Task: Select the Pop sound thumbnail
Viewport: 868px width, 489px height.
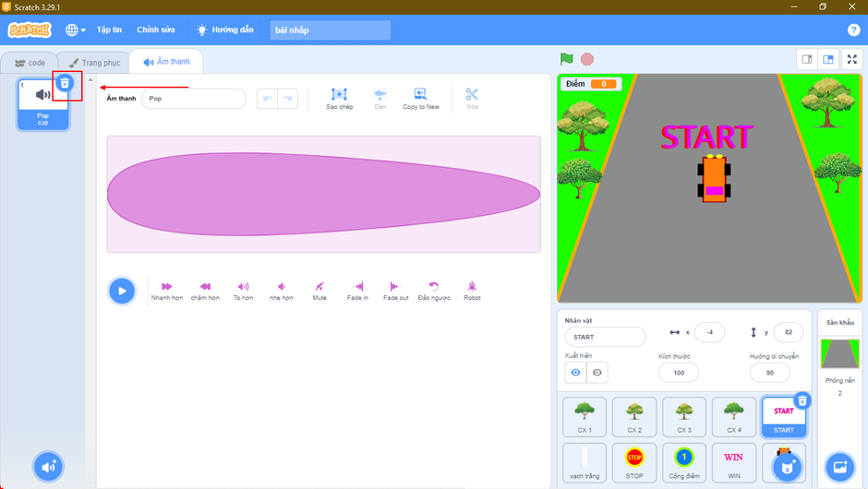Action: tap(43, 104)
